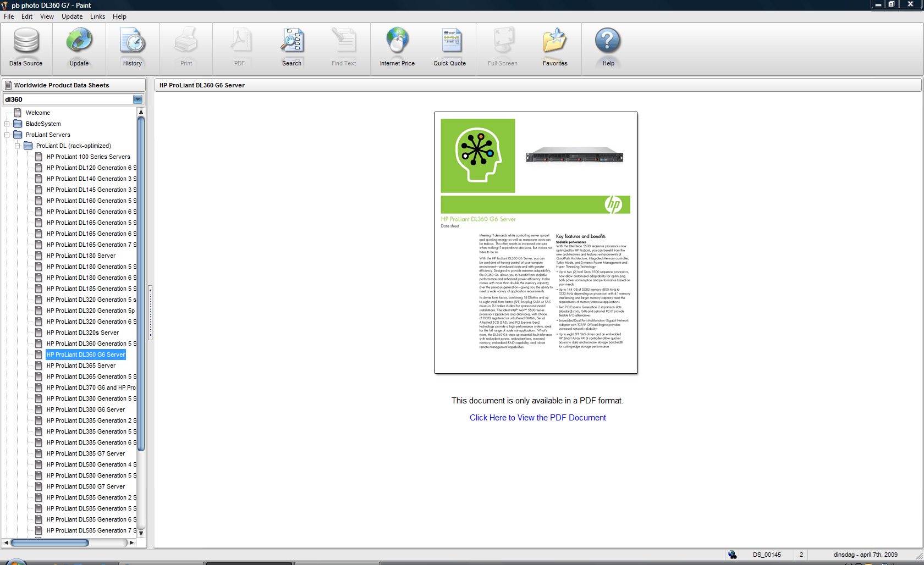Select HP ProLiant DL360 G6 Server item
Viewport: 924px width, 565px height.
(86, 354)
